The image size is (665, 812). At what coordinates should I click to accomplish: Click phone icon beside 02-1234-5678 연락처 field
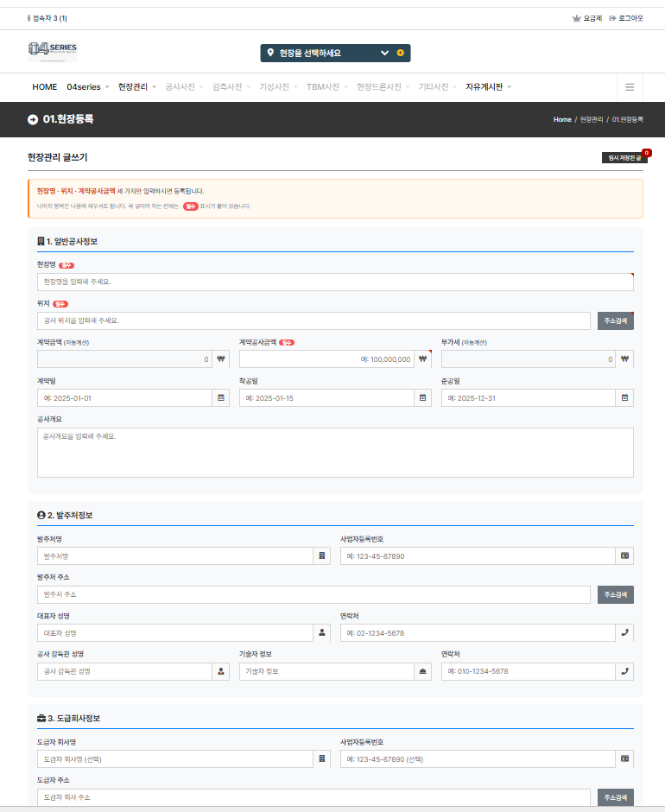click(x=624, y=633)
